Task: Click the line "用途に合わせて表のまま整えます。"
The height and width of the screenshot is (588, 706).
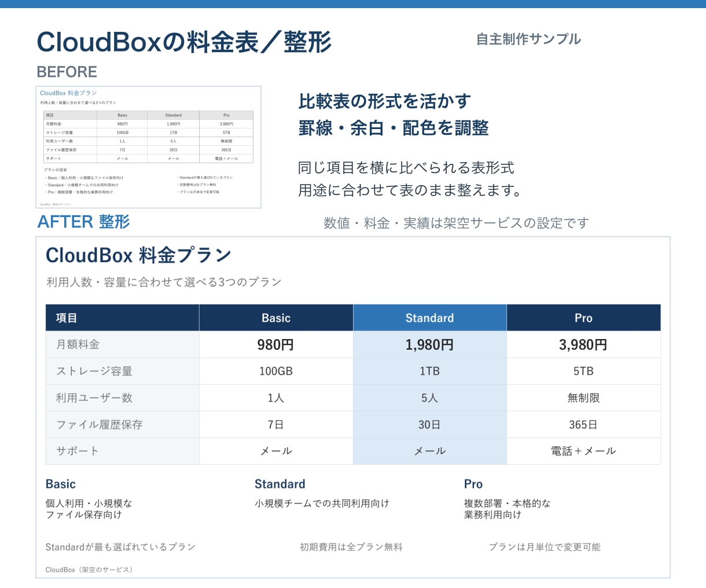Action: pos(410,190)
